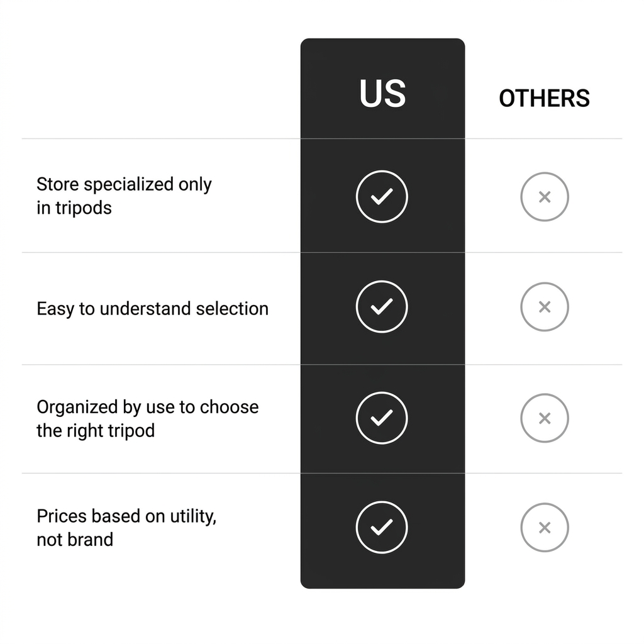Viewport: 644px width, 644px height.
Task: Click the 'Store specialized only in tripods' text
Action: click(x=124, y=196)
